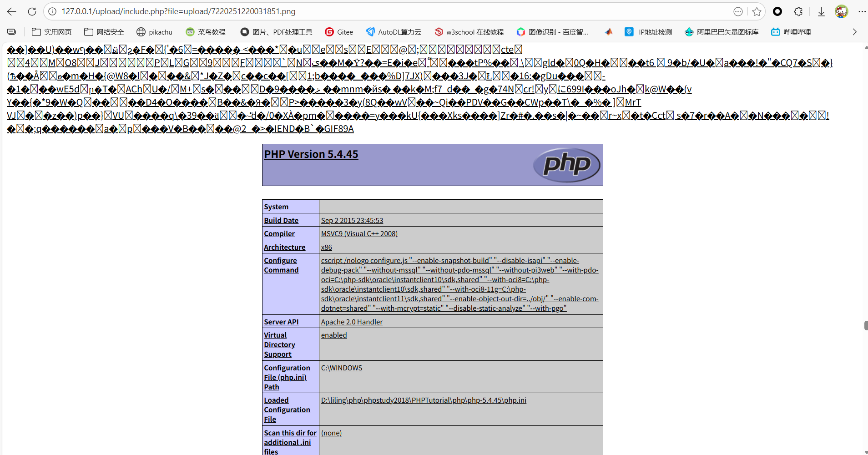Click the scrollbar down arrow
Image resolution: width=868 pixels, height=455 pixels.
866,452
